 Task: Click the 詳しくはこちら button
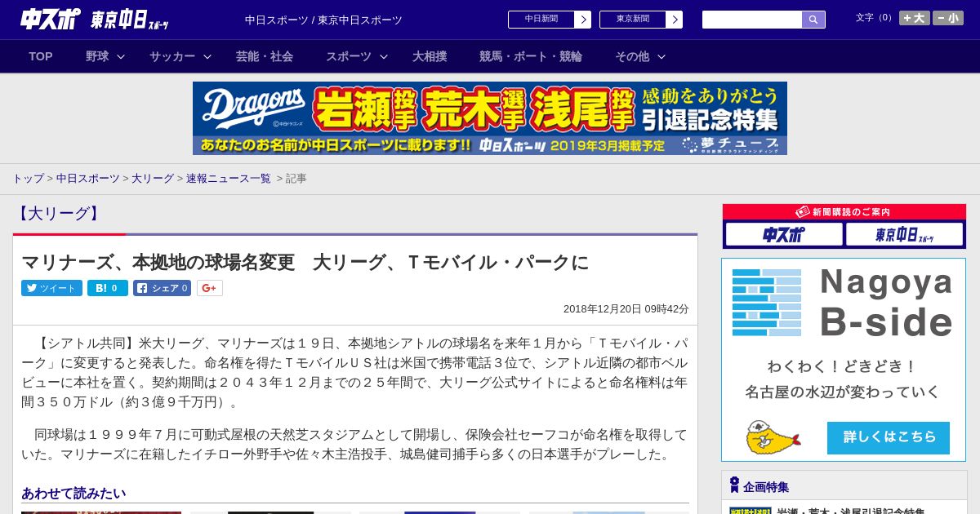889,437
